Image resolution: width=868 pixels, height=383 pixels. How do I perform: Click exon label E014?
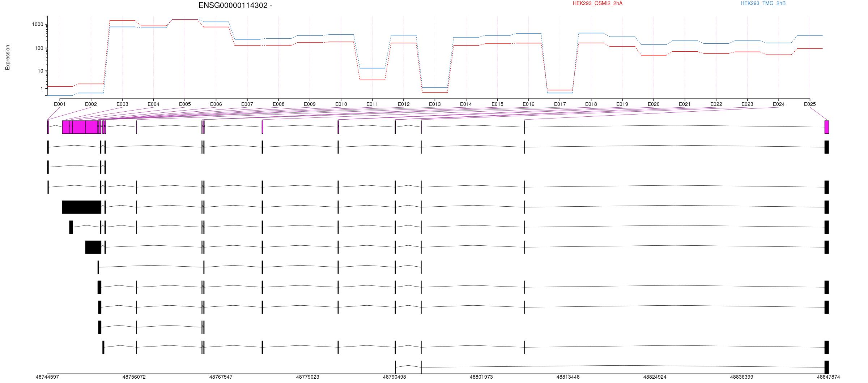[466, 104]
